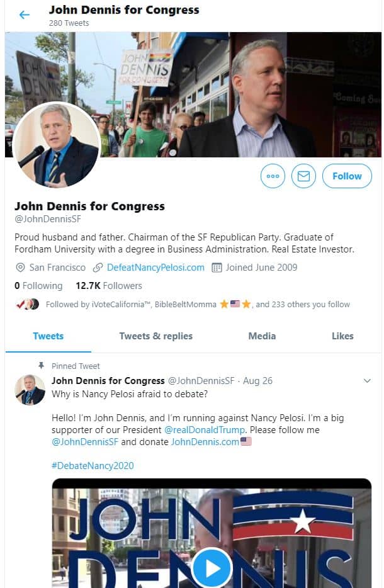Open the three-dots more options button
This screenshot has width=384, height=588.
point(273,176)
